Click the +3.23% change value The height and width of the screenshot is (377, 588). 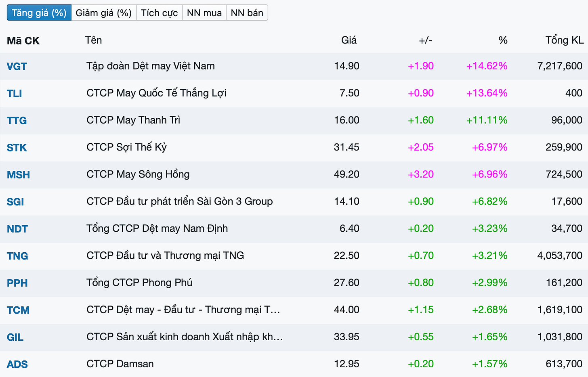[x=489, y=228]
